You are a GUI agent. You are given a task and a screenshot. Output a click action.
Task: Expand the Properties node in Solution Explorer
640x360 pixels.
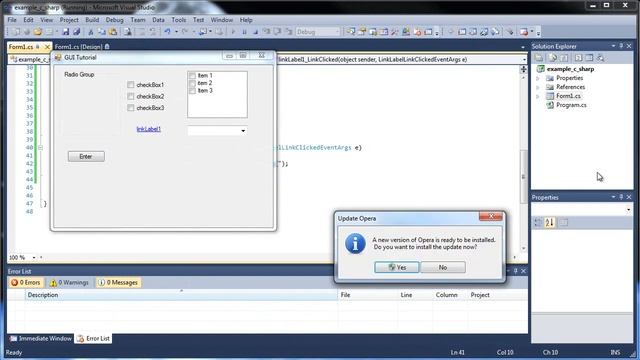[x=538, y=78]
